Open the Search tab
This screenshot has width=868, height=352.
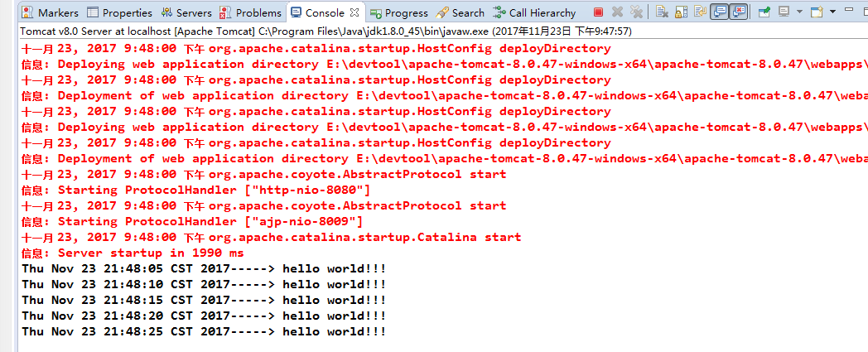point(461,12)
